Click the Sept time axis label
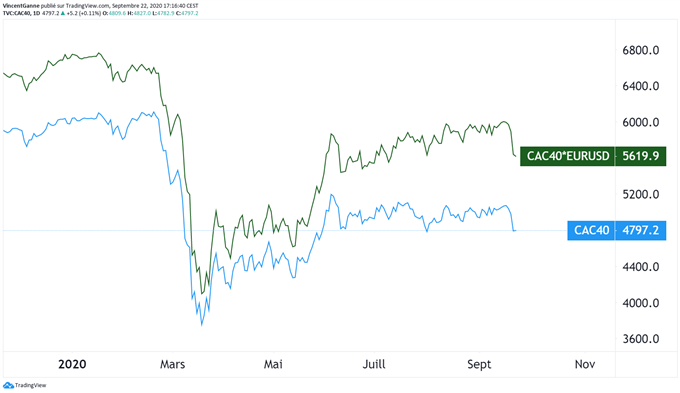680x393 pixels. coord(479,364)
